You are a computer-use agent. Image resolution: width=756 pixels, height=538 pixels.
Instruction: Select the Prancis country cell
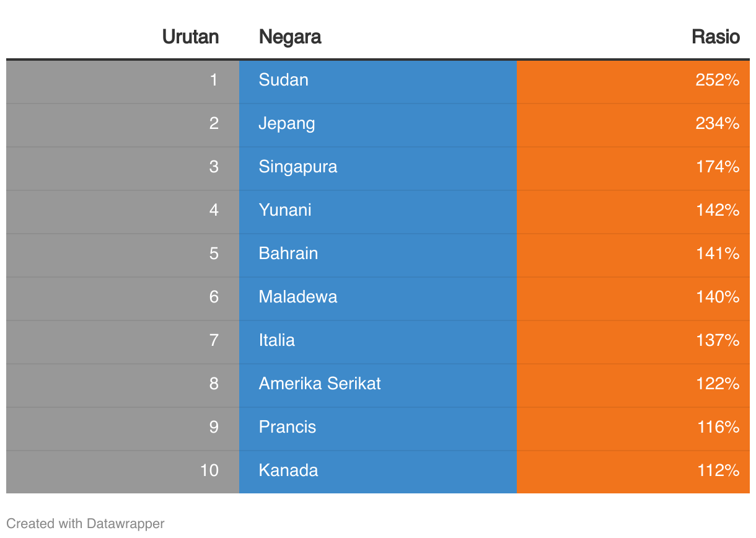(x=377, y=428)
